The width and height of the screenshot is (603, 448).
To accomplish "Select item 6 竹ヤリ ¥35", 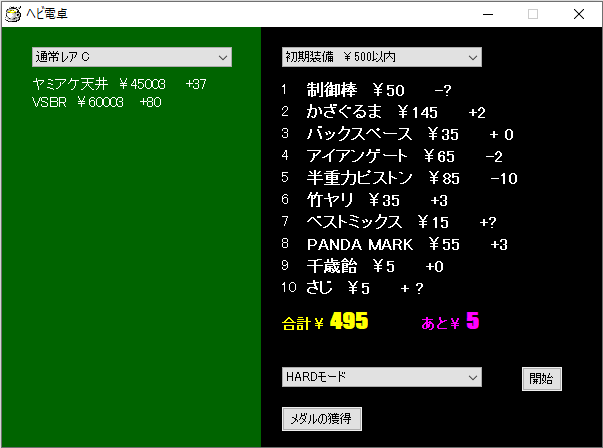I will 365,200.
